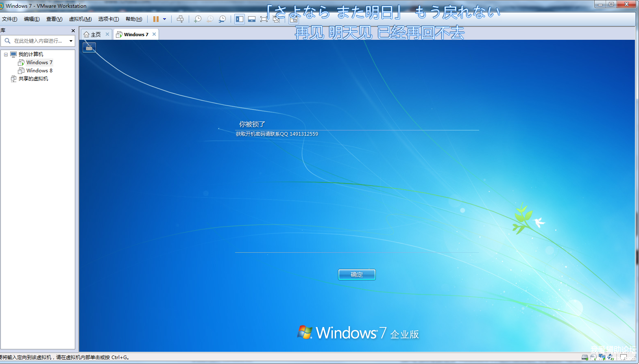Click the hard disk status icon
The width and height of the screenshot is (639, 364).
584,357
